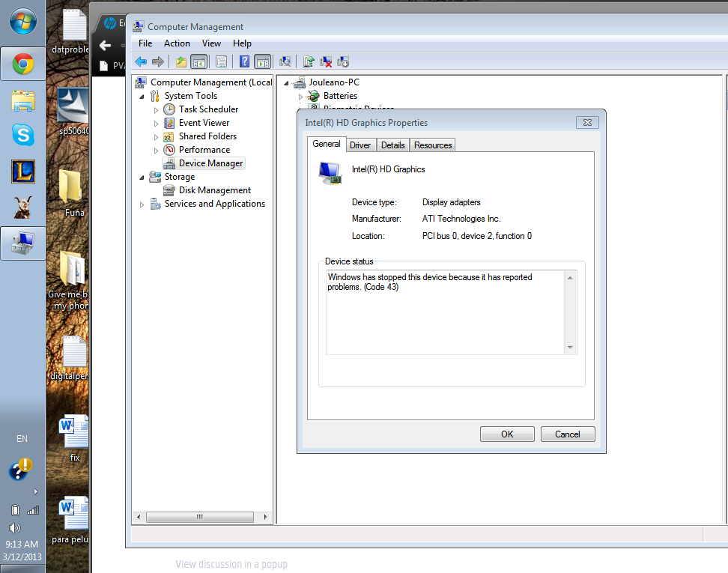The width and height of the screenshot is (728, 573).
Task: Click the Scan for hardware changes icon
Action: point(285,61)
